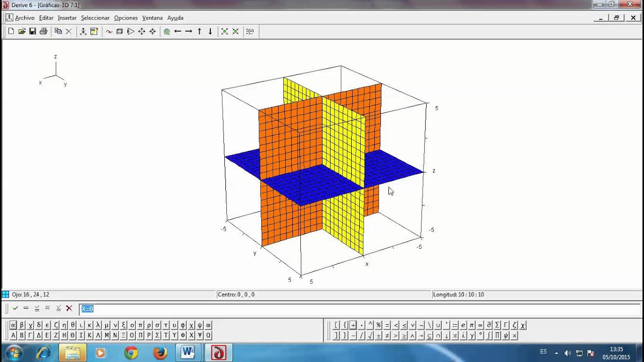The height and width of the screenshot is (362, 644).
Task: Insert uppercase Omega Ω symbol
Action: (208, 335)
